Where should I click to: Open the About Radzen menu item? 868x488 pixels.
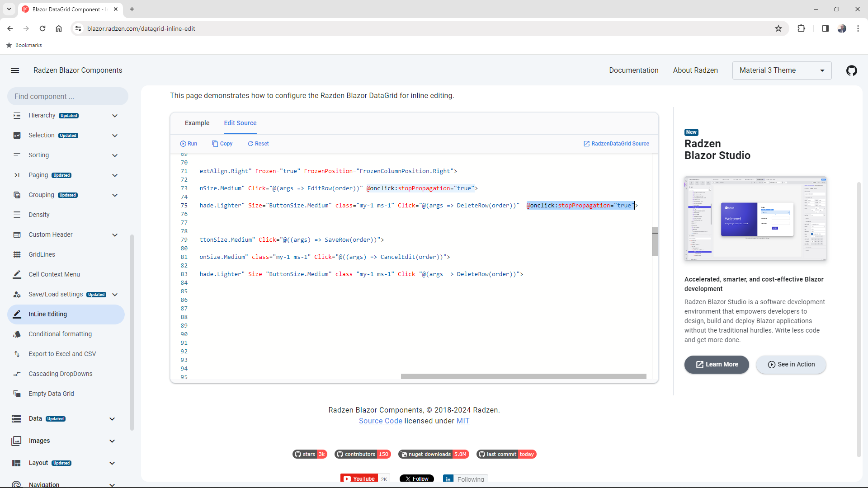[695, 70]
